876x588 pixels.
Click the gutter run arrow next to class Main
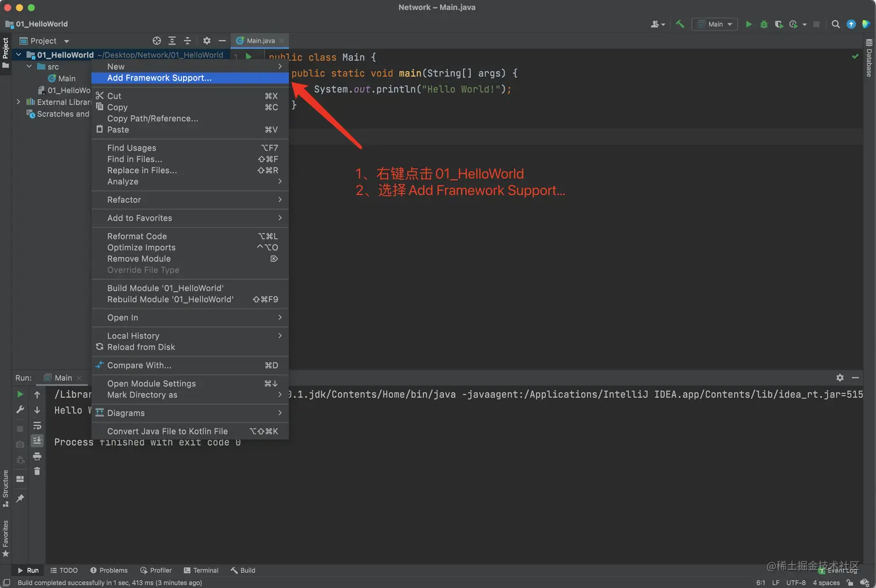coord(249,57)
